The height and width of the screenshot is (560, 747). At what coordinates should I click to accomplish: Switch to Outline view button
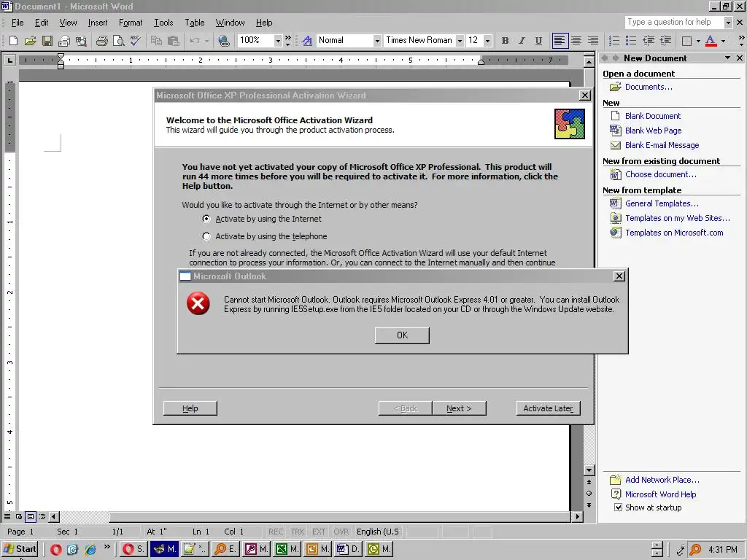pos(42,517)
